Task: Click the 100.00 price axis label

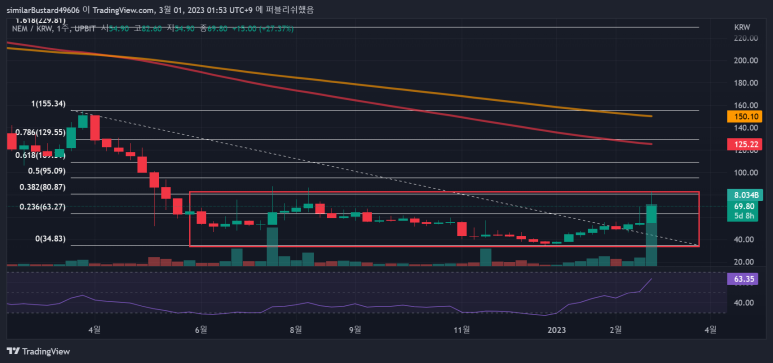Action: (746, 173)
